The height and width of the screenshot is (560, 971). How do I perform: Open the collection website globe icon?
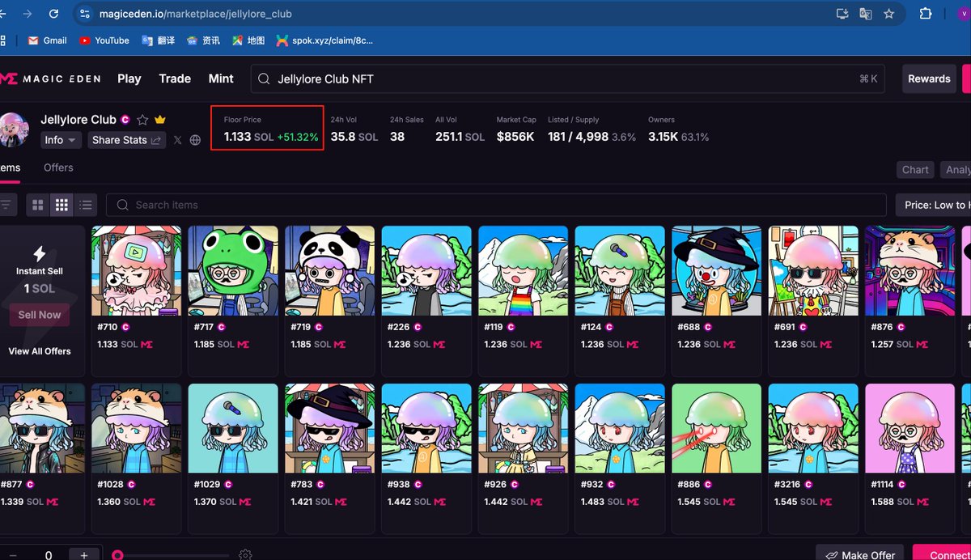[195, 140]
